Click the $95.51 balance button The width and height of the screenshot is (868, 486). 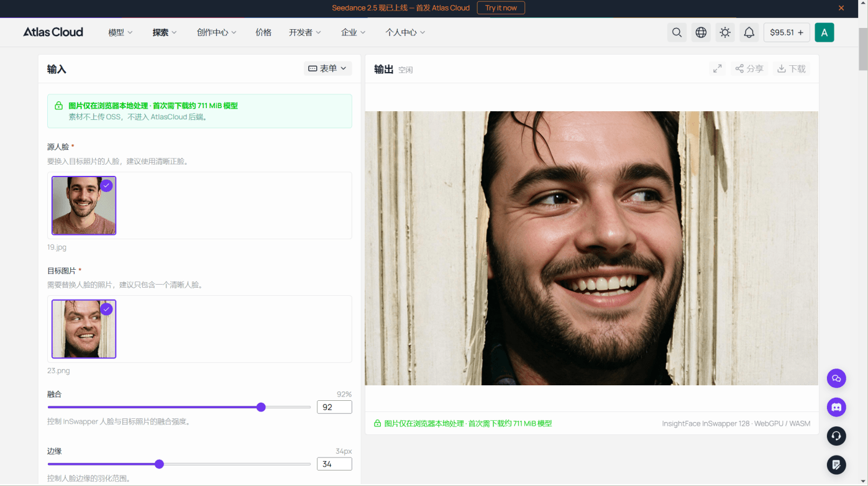tap(787, 32)
